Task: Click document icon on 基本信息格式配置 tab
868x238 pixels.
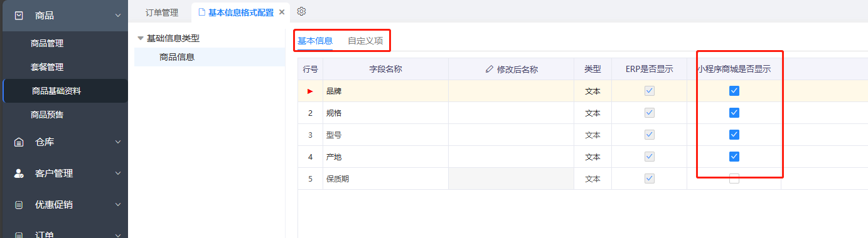Action: [x=201, y=12]
